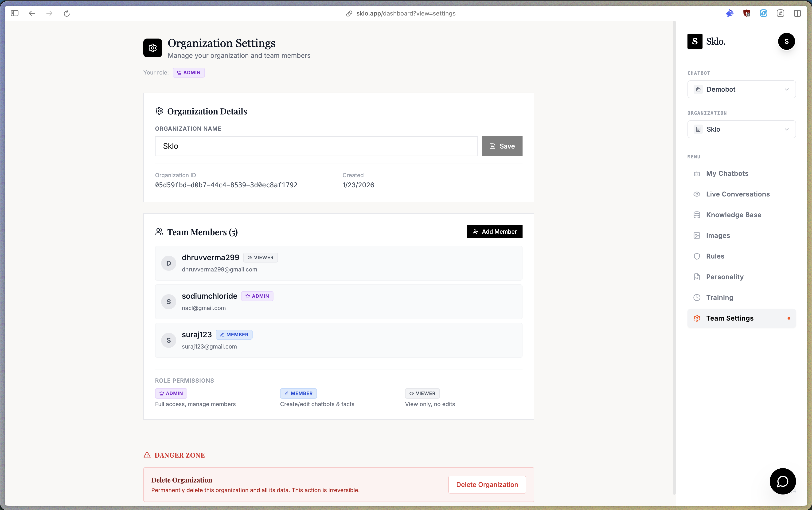Toggle the browser sidebar icon

15,13
